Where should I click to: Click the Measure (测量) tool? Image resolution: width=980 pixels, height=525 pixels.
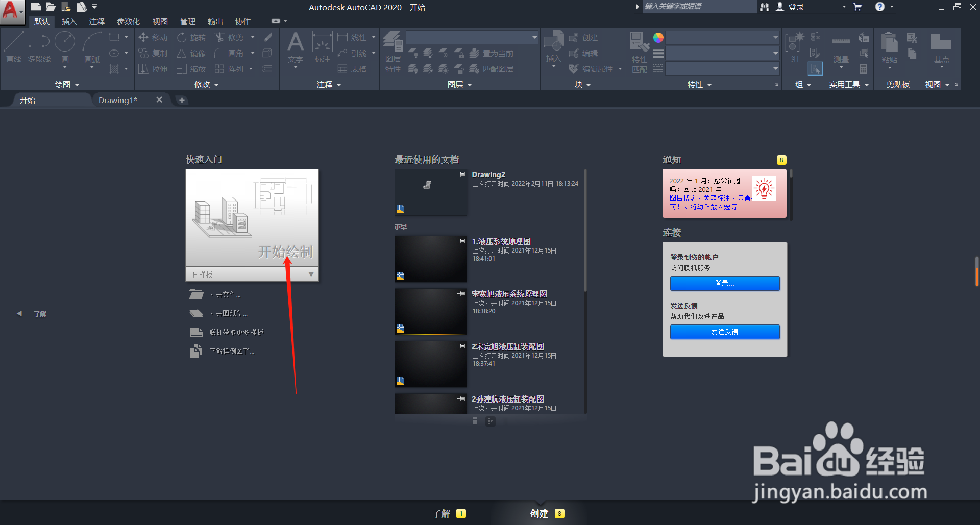[841, 48]
